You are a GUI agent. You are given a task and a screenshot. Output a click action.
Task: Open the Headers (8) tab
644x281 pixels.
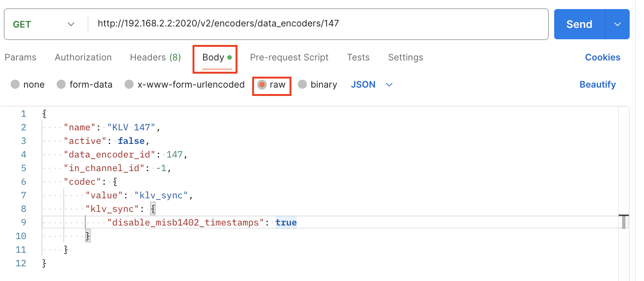tap(156, 57)
